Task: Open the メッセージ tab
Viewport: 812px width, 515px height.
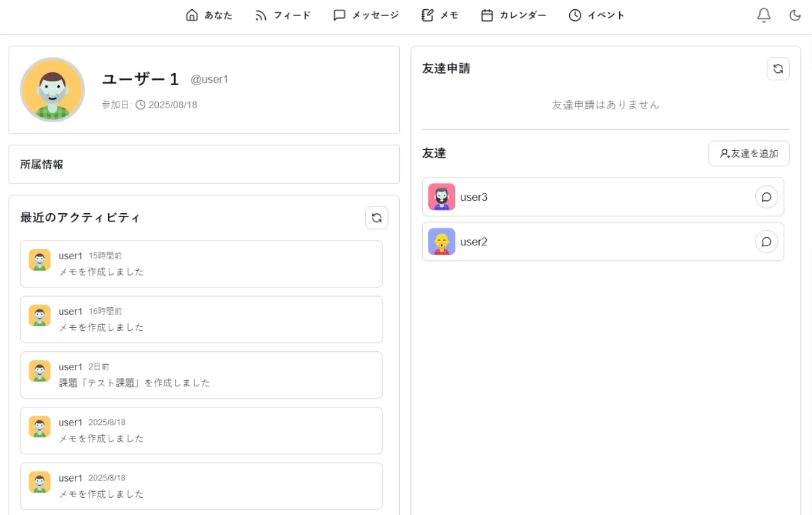Action: click(x=366, y=15)
